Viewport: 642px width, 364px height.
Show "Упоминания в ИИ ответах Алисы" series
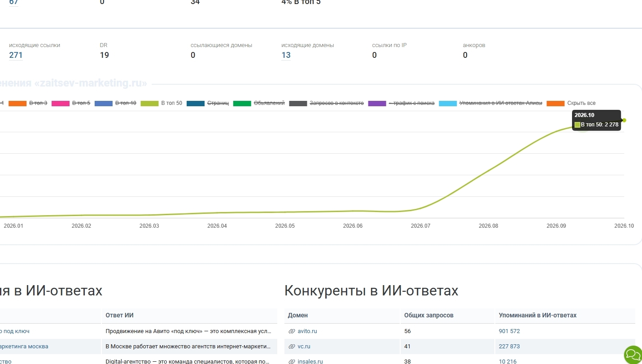pyautogui.click(x=491, y=104)
